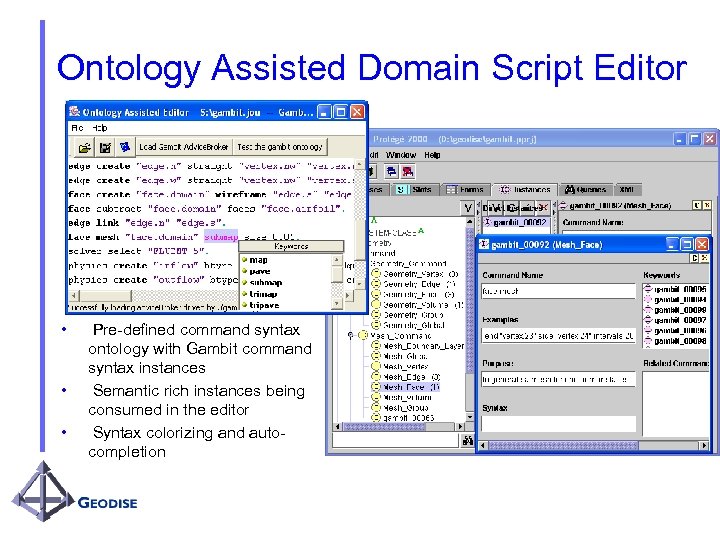Click the highlighted 'submap' word in the script

221,236
